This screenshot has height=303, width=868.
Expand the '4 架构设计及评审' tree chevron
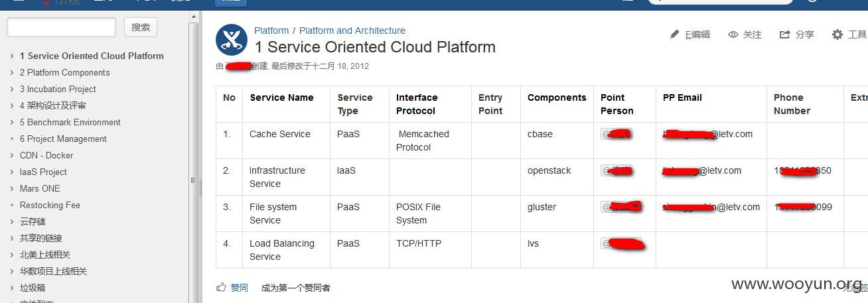click(x=12, y=106)
